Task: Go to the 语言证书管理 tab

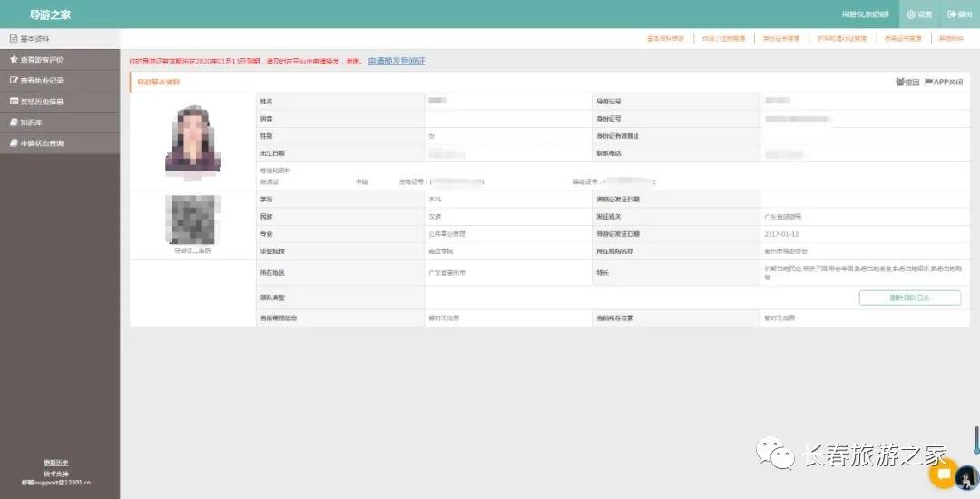Action: point(902,39)
